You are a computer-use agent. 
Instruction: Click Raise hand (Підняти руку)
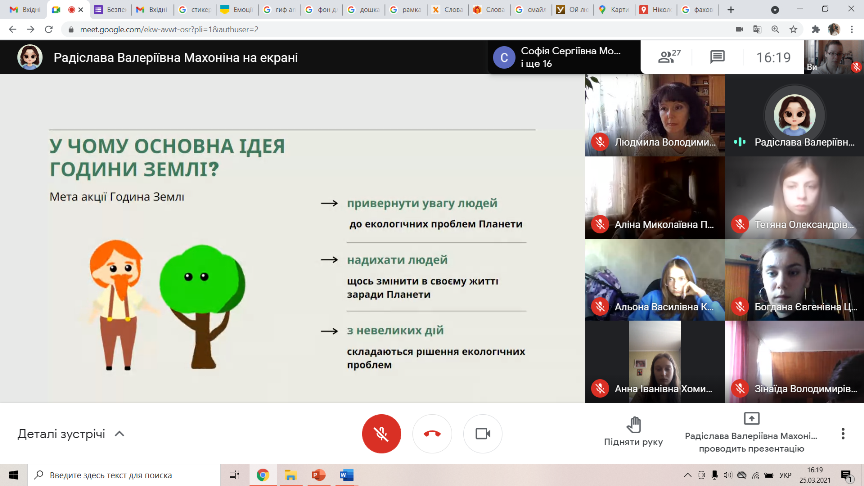633,431
